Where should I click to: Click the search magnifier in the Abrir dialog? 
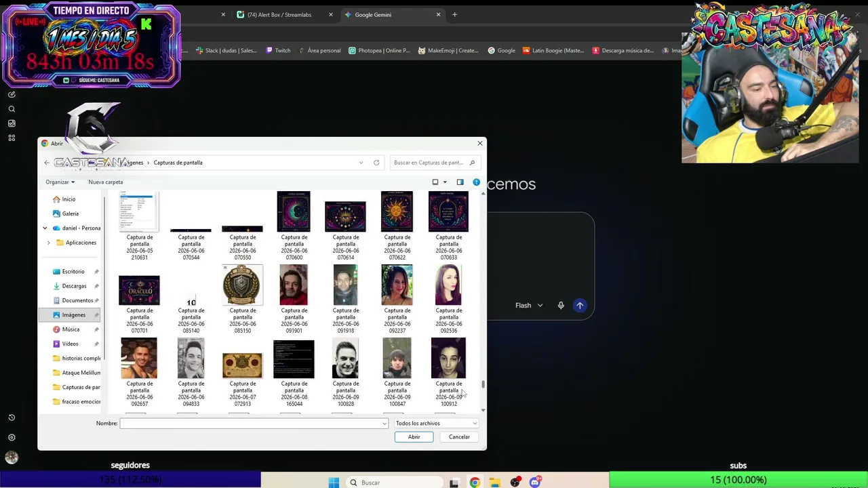[472, 163]
